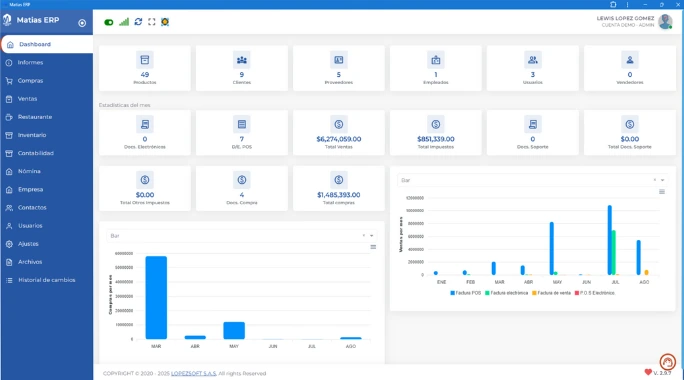The height and width of the screenshot is (380, 684).
Task: Enter fullscreen with the expand icon
Action: 151,22
